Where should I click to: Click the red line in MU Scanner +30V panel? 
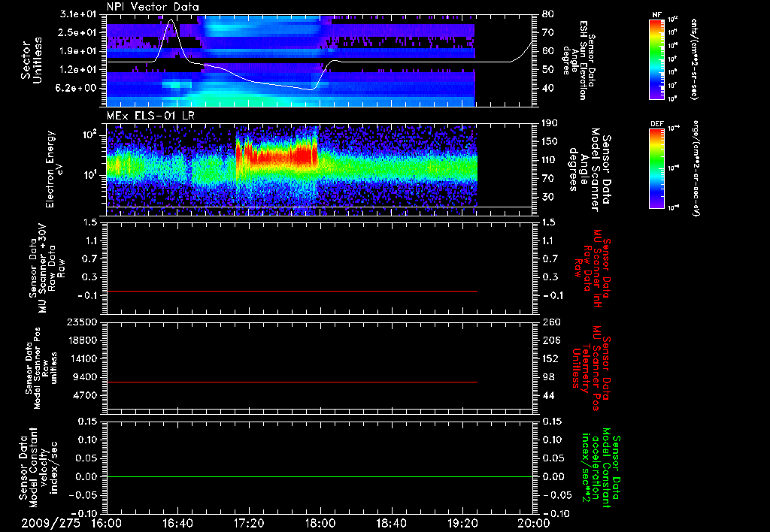(x=292, y=292)
